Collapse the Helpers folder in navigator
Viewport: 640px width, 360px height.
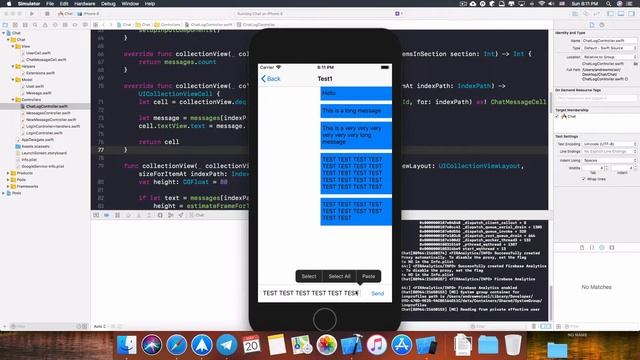pyautogui.click(x=13, y=66)
